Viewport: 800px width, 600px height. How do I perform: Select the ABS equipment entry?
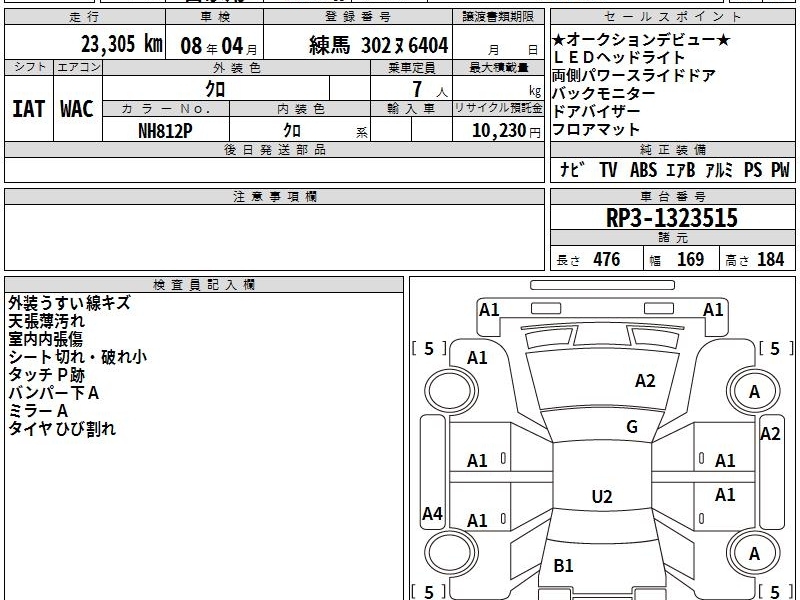[x=643, y=169]
